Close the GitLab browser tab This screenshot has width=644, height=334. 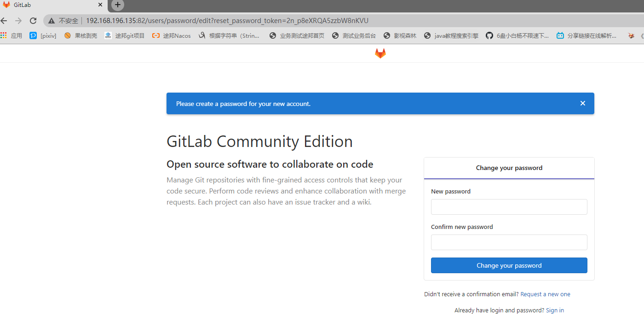[x=100, y=5]
